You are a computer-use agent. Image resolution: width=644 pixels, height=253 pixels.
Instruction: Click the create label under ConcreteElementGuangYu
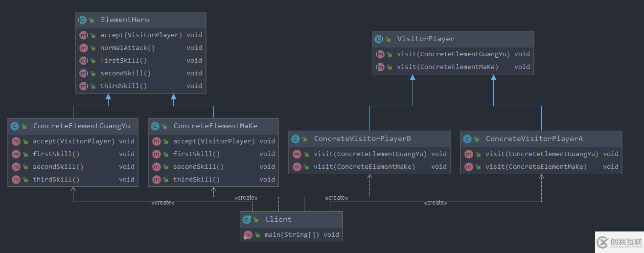[x=162, y=203]
